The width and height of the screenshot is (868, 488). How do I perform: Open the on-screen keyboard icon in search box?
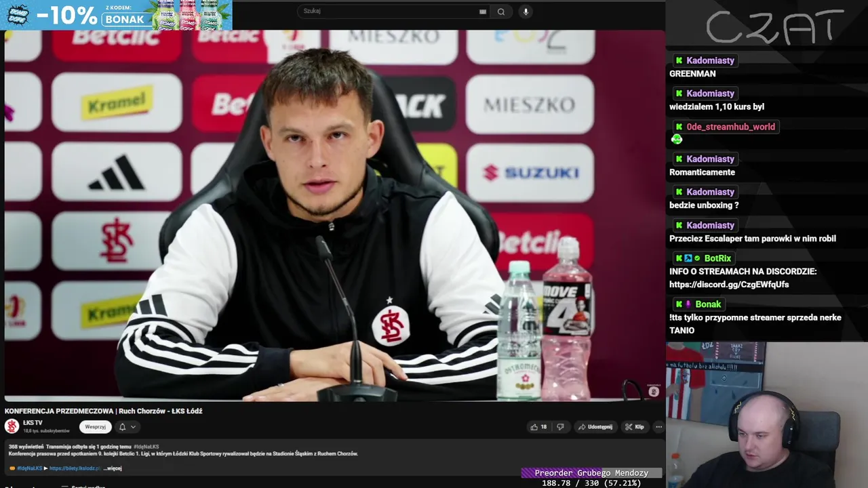tap(483, 12)
